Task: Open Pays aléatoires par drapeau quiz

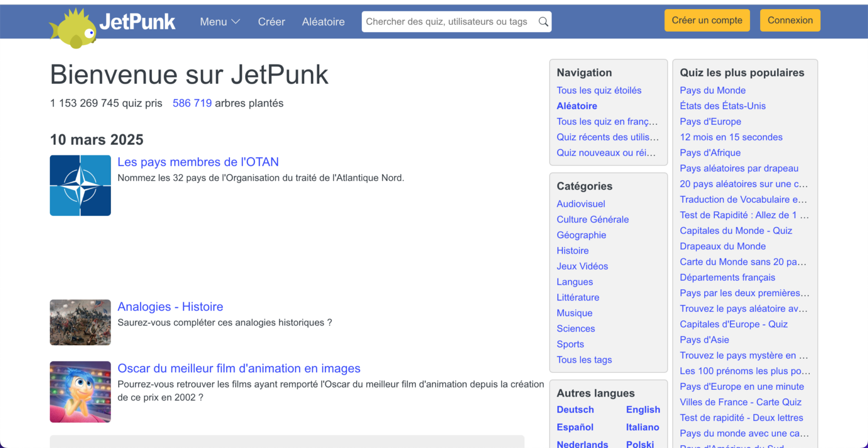Action: click(x=739, y=168)
